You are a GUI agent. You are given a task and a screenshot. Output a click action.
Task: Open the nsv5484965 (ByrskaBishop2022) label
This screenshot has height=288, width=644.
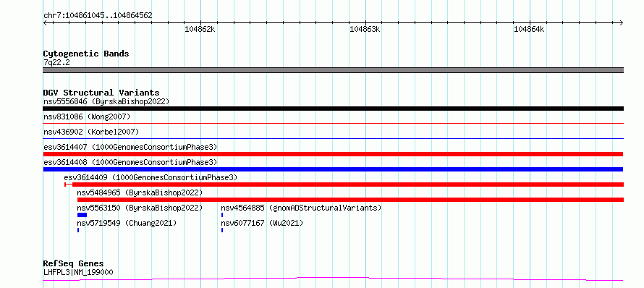point(140,192)
